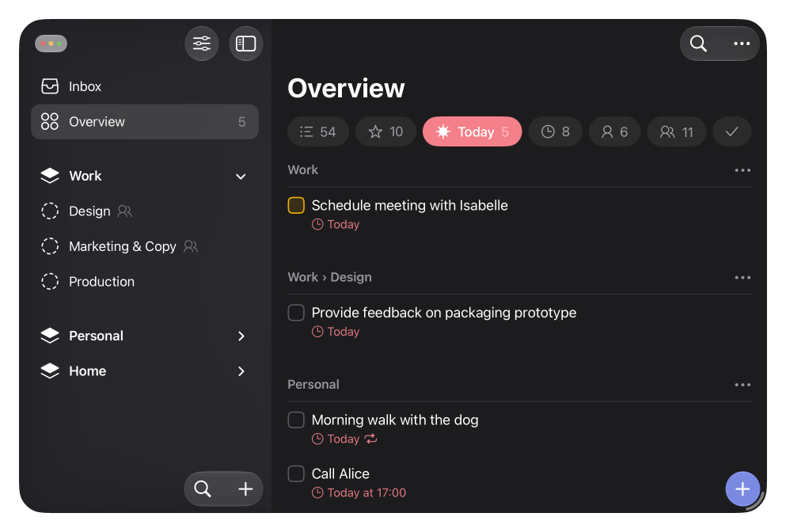Check off Schedule meeting with Isabelle
Screen dimensions: 786x532
coord(296,205)
